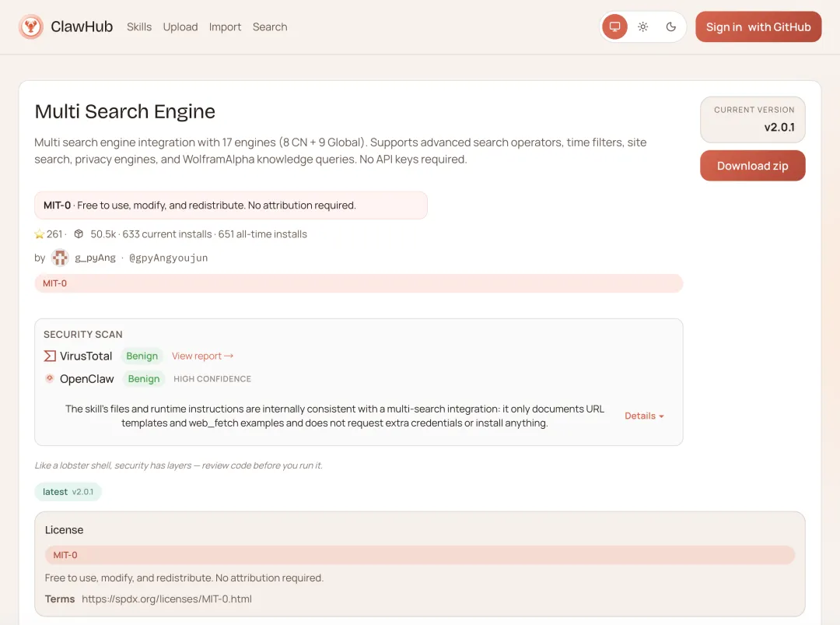This screenshot has width=840, height=625.
Task: Open the Search page link
Action: click(x=270, y=27)
